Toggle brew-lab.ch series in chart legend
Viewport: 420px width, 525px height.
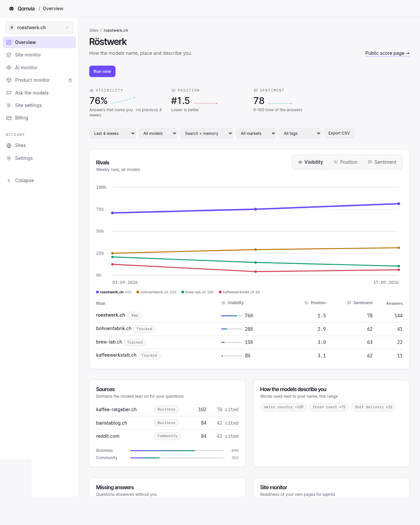197,292
